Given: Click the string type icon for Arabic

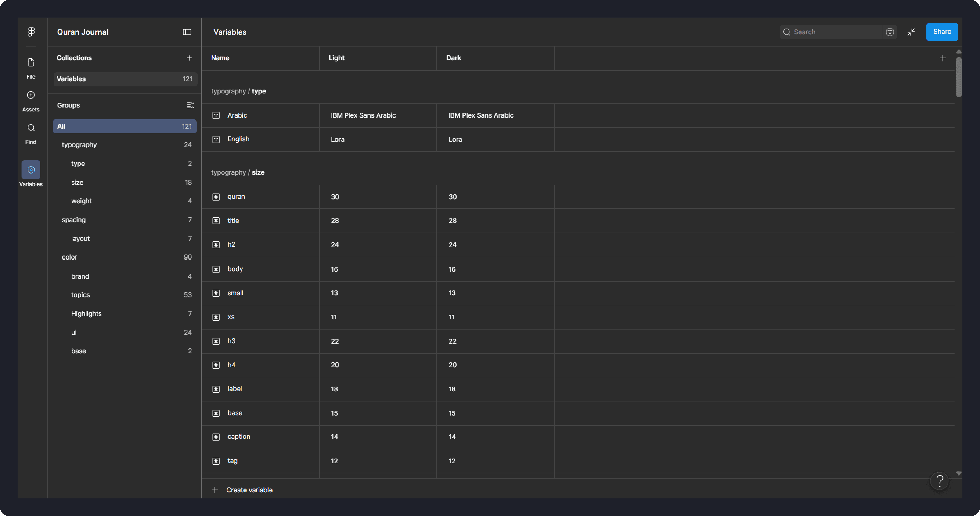Looking at the screenshot, I should click(x=216, y=115).
